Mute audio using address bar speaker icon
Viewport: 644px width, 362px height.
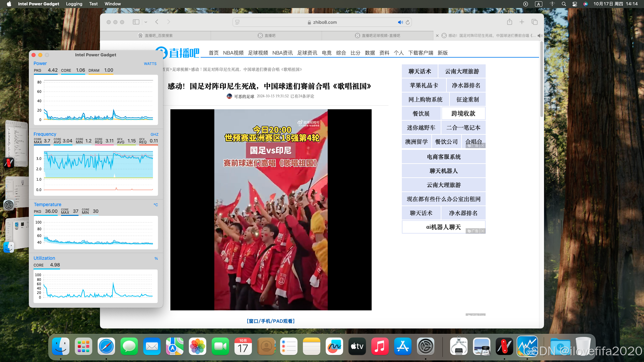[400, 22]
